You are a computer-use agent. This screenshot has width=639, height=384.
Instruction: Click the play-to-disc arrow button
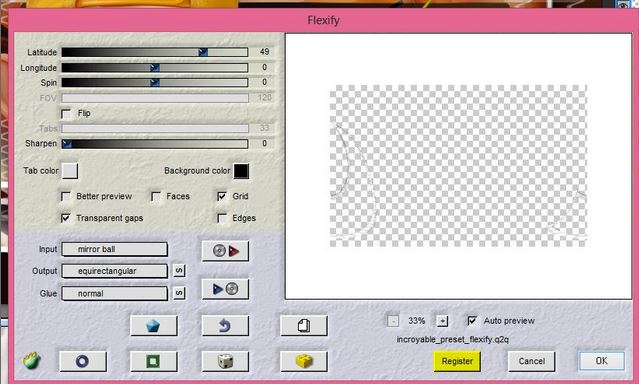[x=225, y=289]
